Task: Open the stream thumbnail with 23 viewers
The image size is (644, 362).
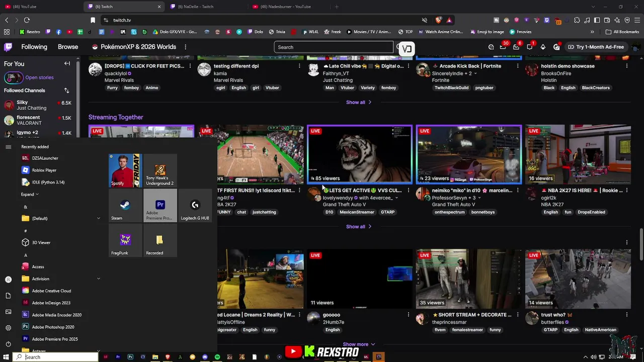Action: coord(469,154)
